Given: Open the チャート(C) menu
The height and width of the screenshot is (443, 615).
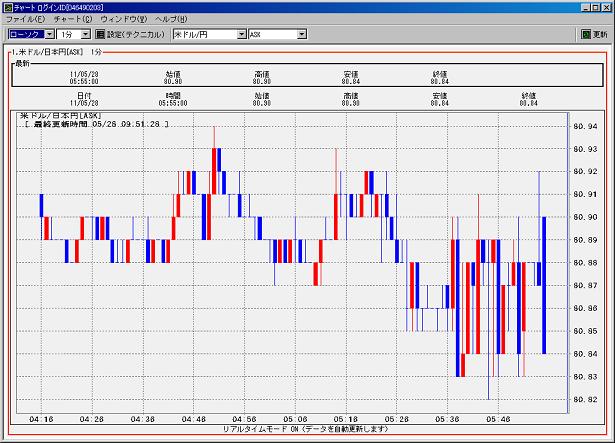Looking at the screenshot, I should point(73,20).
